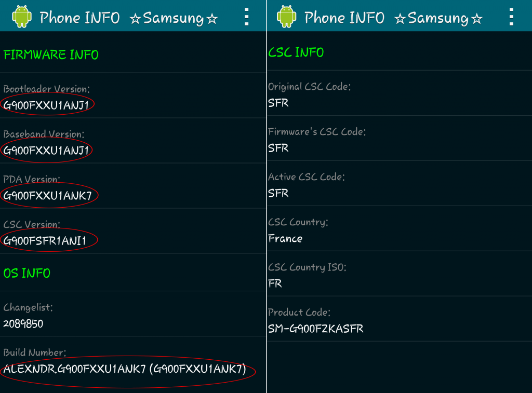Tap the Product Code SM-G900FZKASFR row
The width and height of the screenshot is (532, 393).
(x=400, y=319)
